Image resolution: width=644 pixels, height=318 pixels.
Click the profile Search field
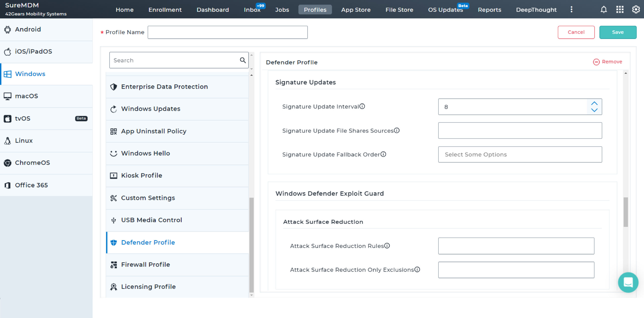(179, 60)
